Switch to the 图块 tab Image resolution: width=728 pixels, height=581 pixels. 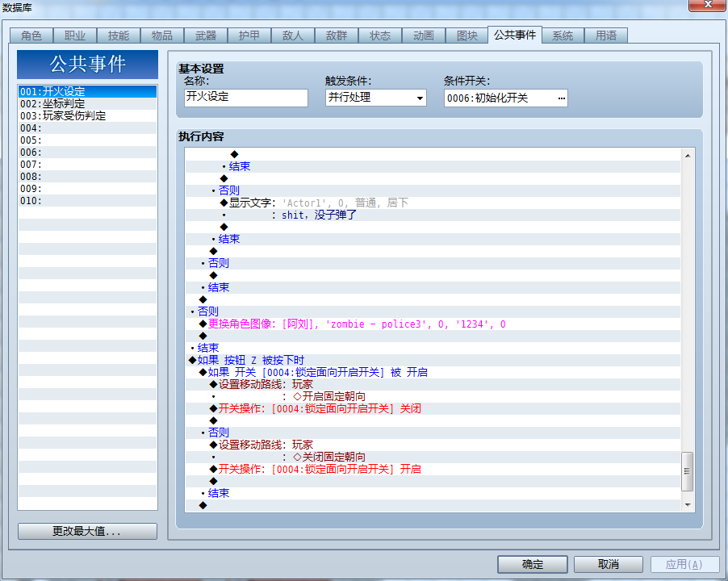click(x=467, y=36)
